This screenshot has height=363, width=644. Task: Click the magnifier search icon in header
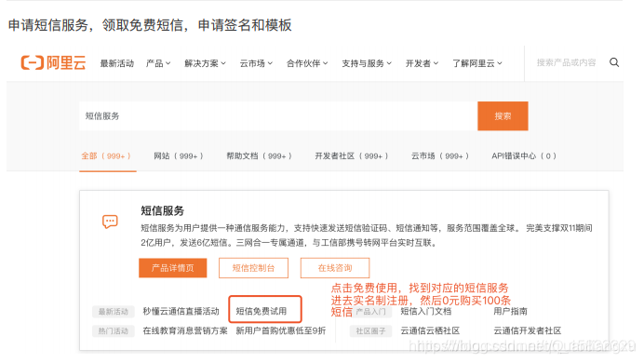coord(614,62)
